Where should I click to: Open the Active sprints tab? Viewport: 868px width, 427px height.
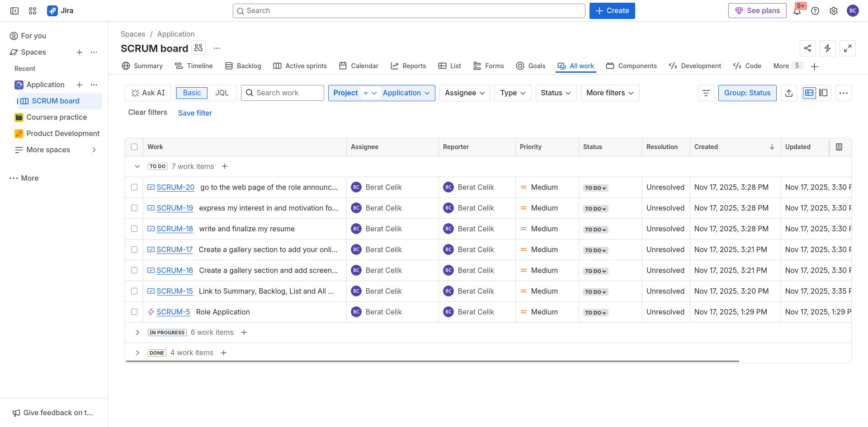pos(300,66)
